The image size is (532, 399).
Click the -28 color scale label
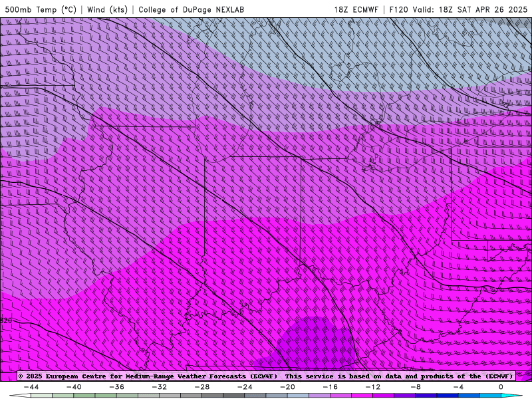202,387
